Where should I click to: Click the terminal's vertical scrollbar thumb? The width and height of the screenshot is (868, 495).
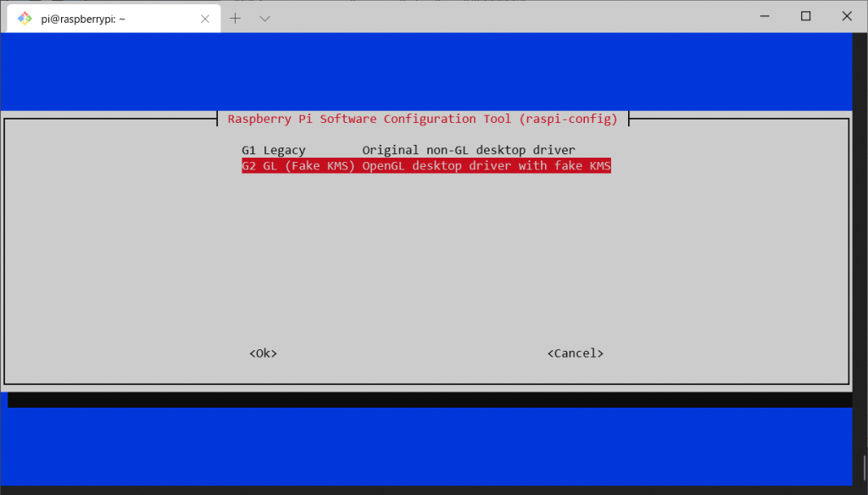[x=864, y=469]
